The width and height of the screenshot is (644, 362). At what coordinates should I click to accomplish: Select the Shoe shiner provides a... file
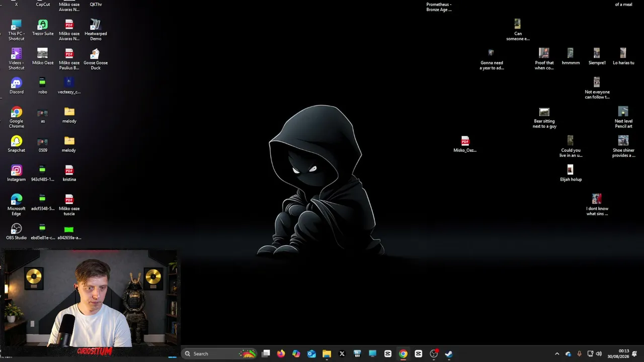pos(623,147)
